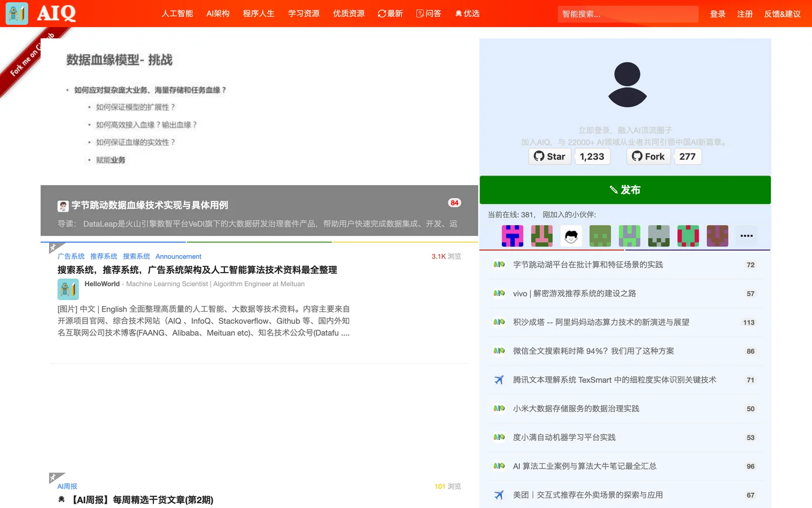
Task: Click the GitHub Star button
Action: point(550,156)
